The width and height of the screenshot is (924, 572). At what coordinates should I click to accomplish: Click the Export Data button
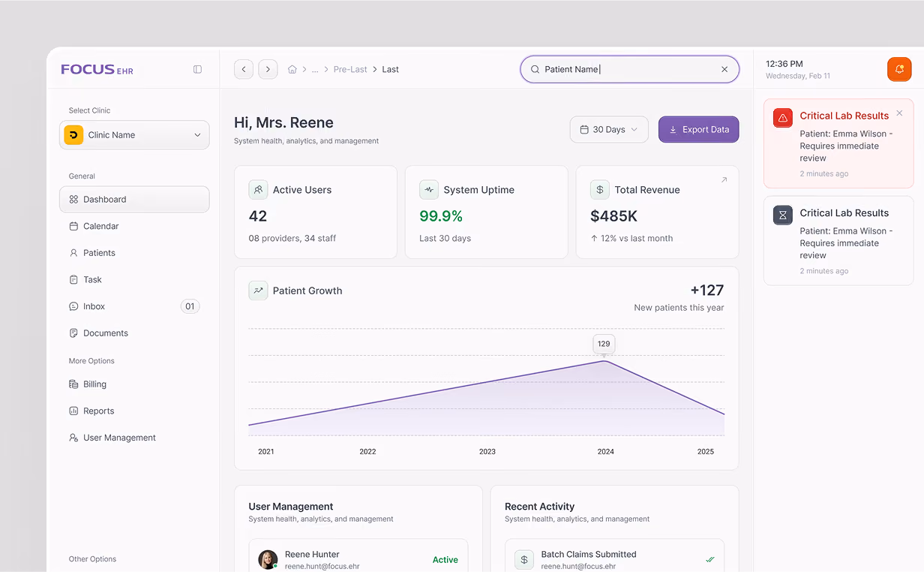(699, 129)
